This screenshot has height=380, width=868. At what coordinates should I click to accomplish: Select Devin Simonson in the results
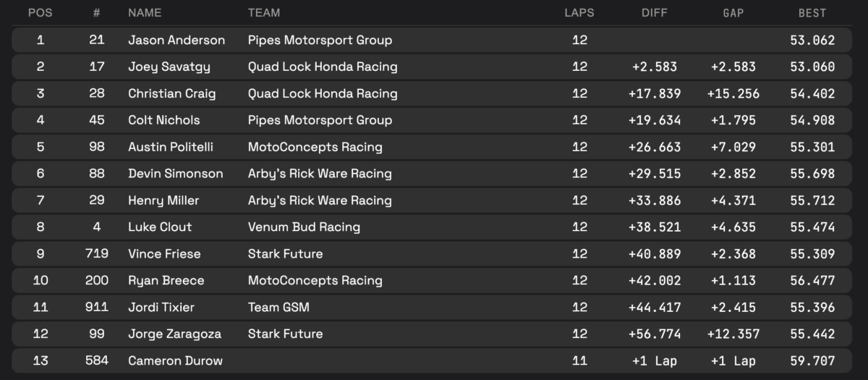click(x=175, y=174)
